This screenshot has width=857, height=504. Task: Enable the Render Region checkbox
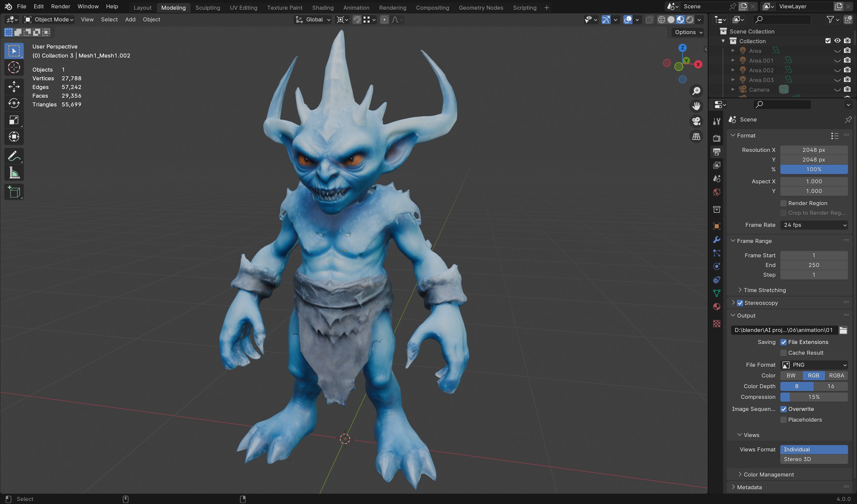(x=783, y=203)
